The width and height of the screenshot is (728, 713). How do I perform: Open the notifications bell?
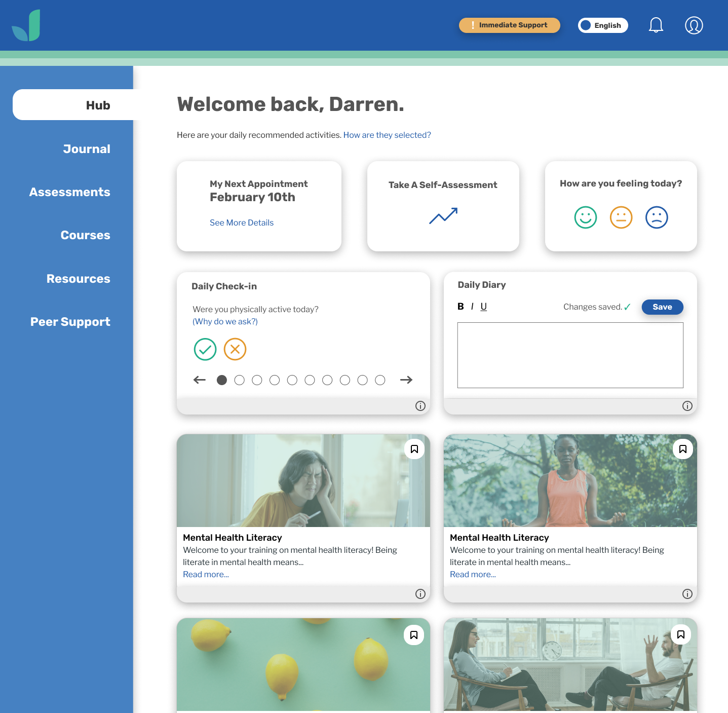tap(656, 25)
